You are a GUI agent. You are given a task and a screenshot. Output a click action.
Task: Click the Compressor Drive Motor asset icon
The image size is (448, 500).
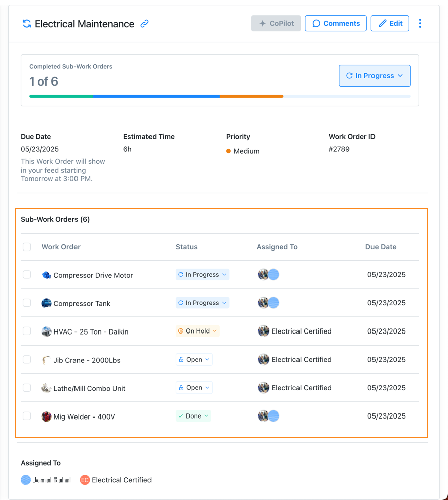tap(47, 275)
